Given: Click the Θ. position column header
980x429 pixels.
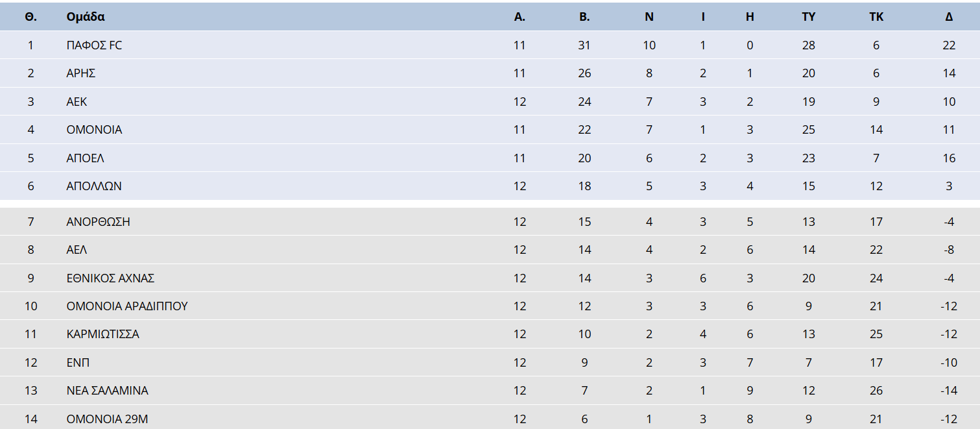Looking at the screenshot, I should [x=30, y=17].
